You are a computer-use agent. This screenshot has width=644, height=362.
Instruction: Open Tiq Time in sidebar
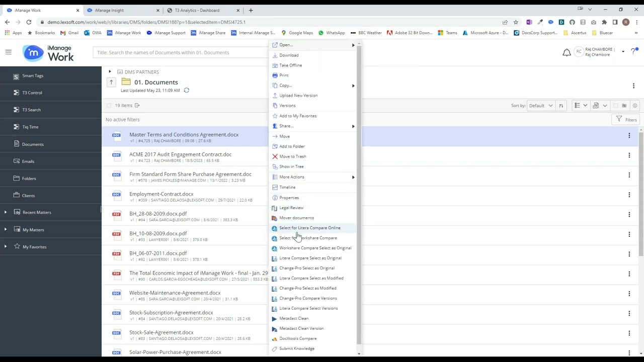30,127
